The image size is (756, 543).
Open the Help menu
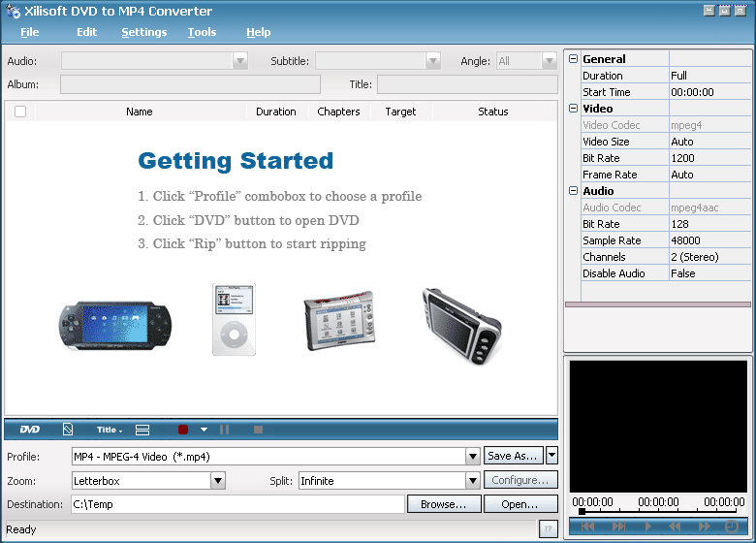259,32
